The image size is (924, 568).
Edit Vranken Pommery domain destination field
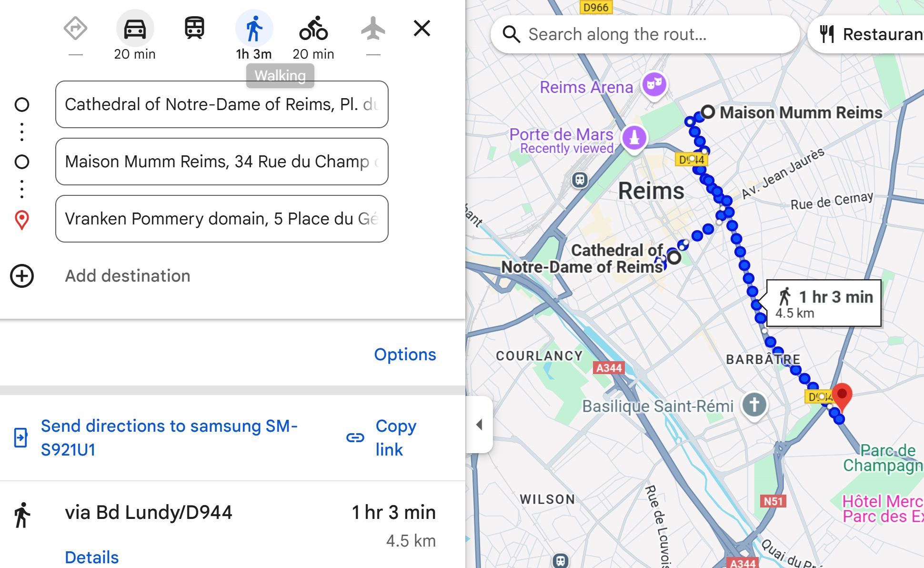coord(222,219)
